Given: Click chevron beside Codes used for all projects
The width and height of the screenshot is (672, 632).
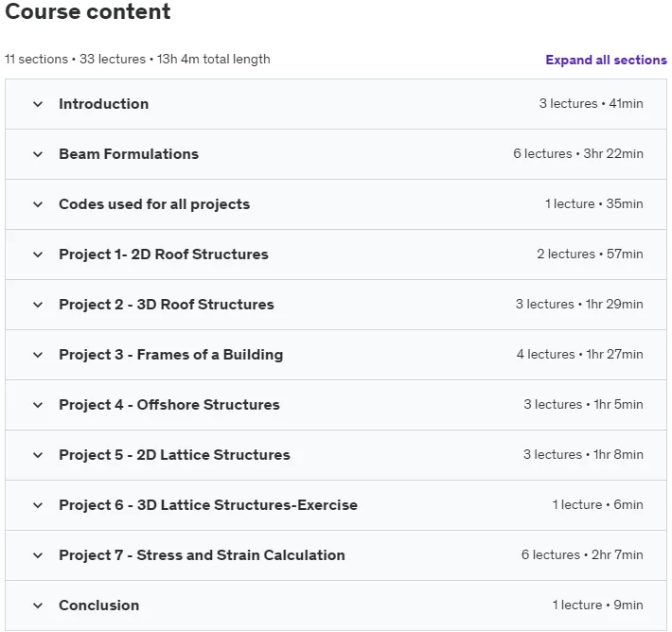Looking at the screenshot, I should pos(38,204).
